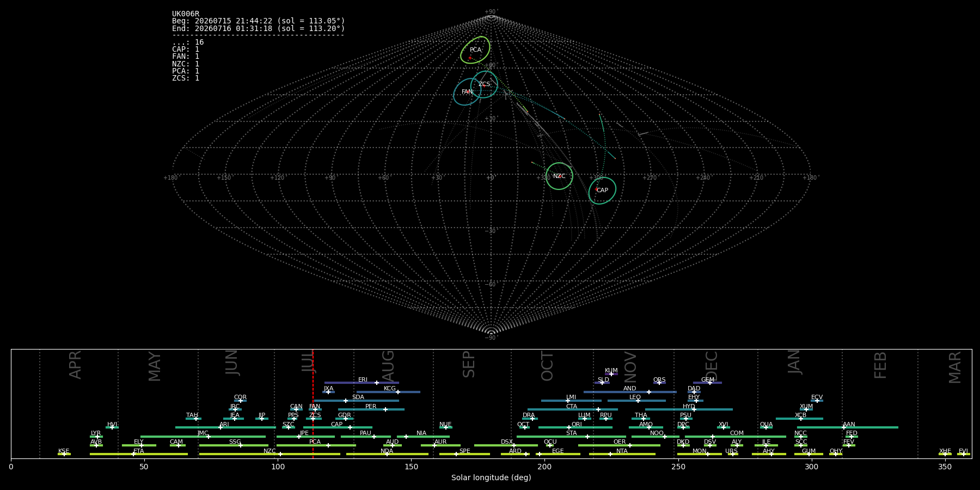Click the SSG shower label in timeline
Viewport: 980px width, 490px height.
235,442
